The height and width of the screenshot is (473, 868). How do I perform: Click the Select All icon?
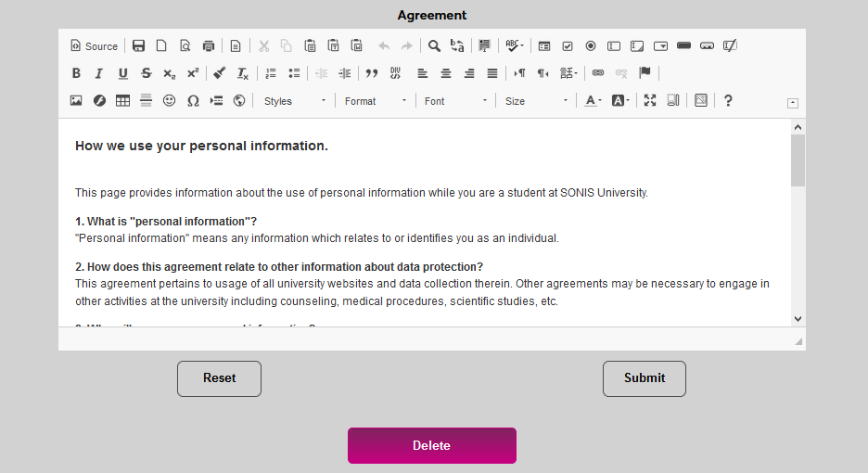[484, 46]
